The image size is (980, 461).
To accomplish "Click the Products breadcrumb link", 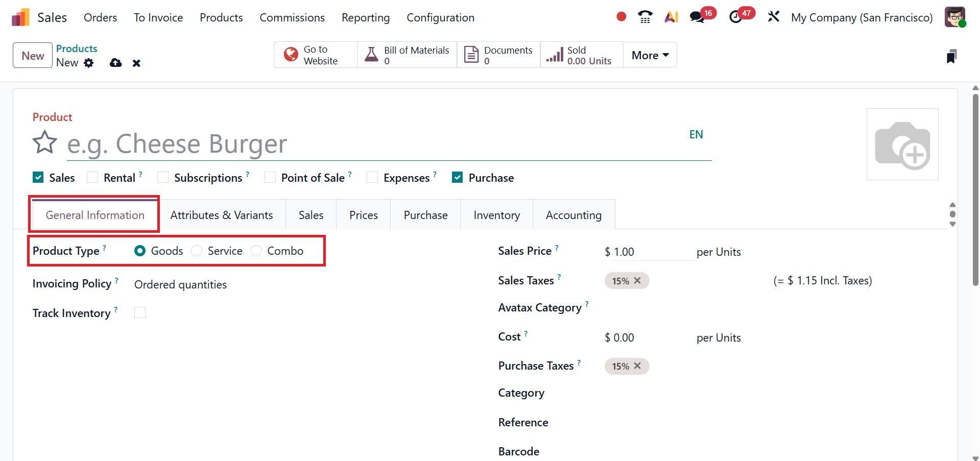I will coord(77,48).
